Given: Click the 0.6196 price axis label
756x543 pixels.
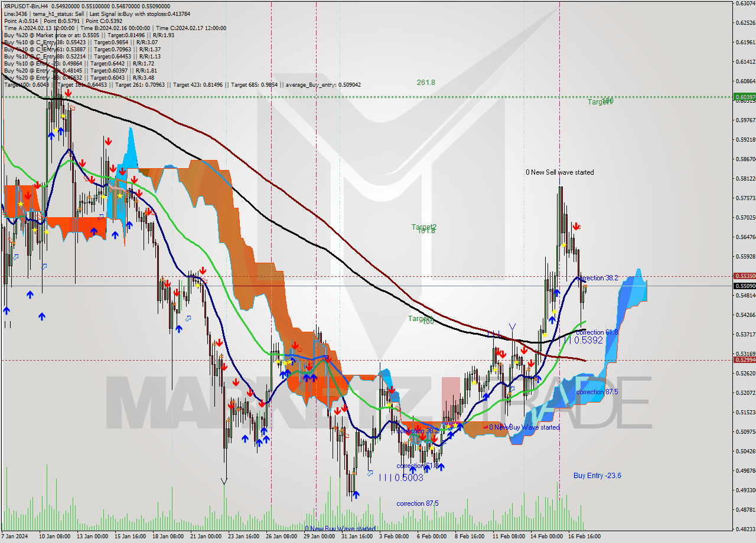Looking at the screenshot, I should pos(745,42).
